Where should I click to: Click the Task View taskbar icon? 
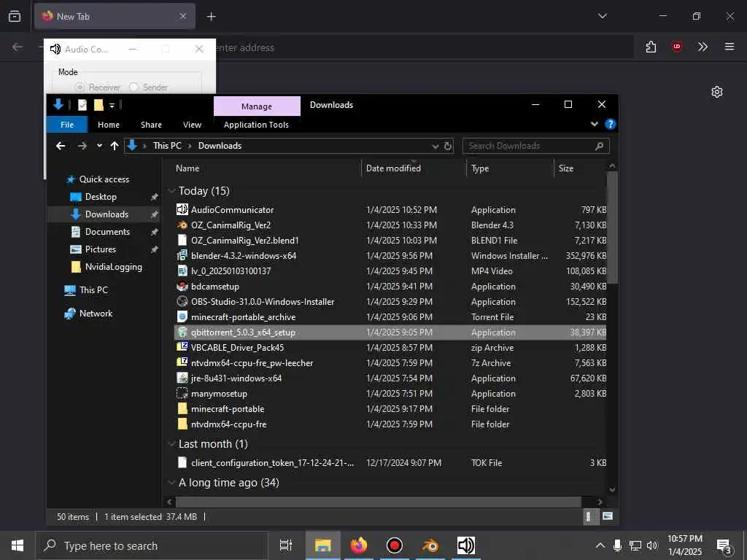(286, 545)
